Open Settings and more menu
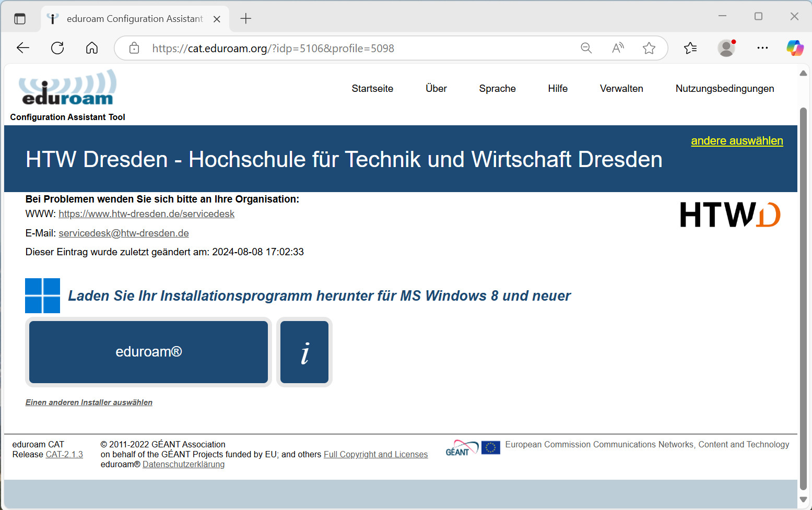Viewport: 812px width, 510px height. (x=762, y=48)
